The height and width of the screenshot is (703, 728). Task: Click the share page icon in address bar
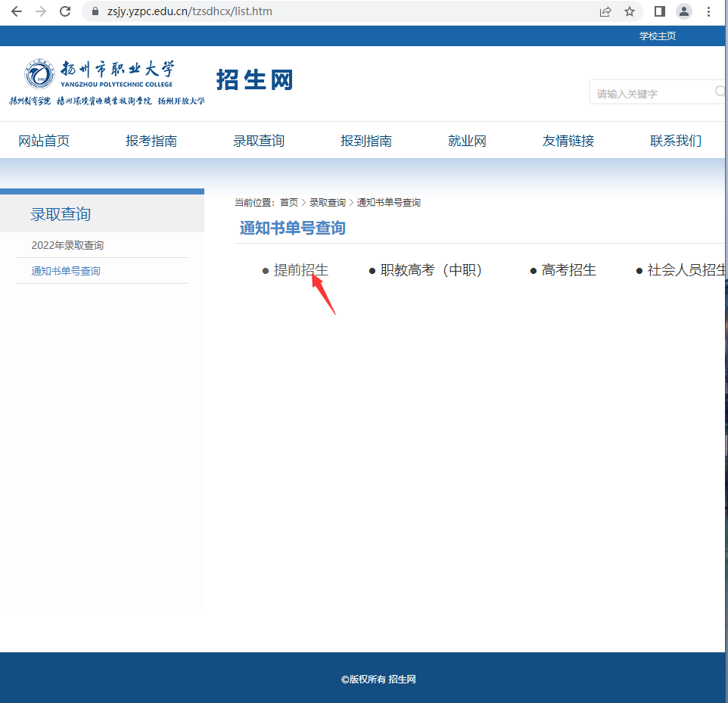point(605,11)
